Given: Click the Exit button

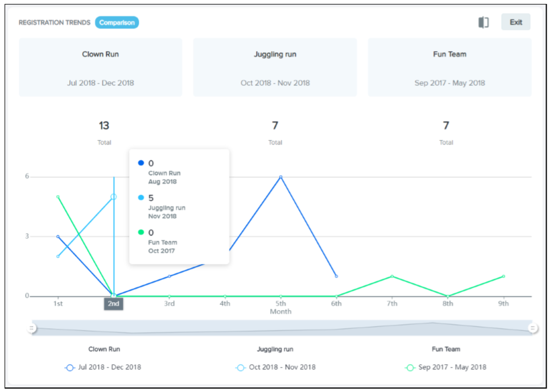Looking at the screenshot, I should (515, 22).
